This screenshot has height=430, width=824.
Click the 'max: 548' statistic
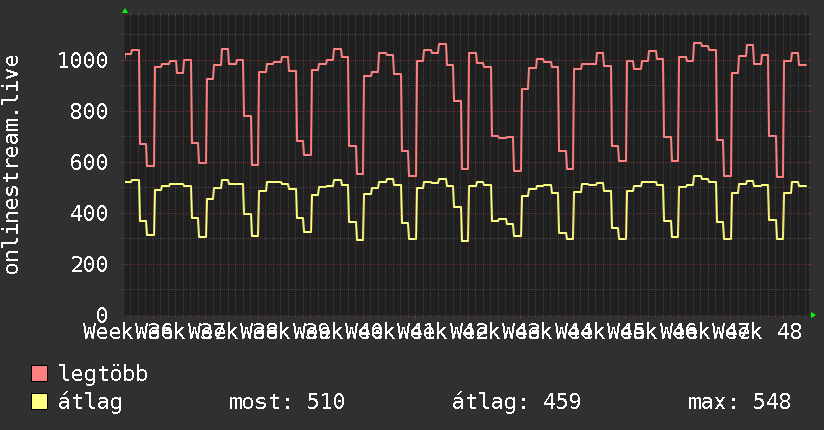(x=739, y=402)
